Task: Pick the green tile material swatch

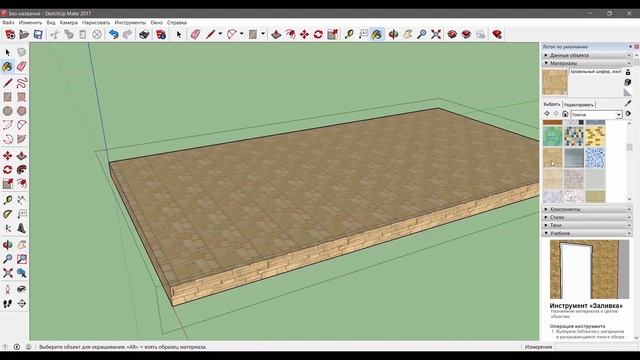Action: (553, 136)
